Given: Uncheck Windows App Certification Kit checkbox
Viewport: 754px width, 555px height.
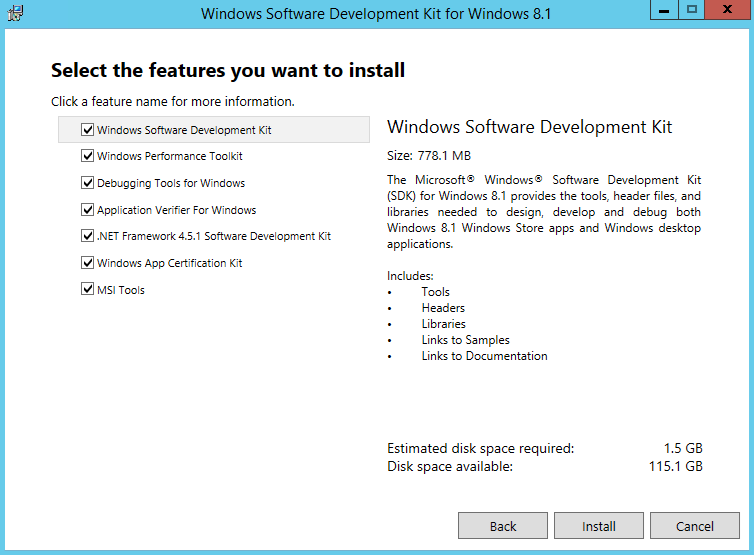Looking at the screenshot, I should (x=87, y=263).
